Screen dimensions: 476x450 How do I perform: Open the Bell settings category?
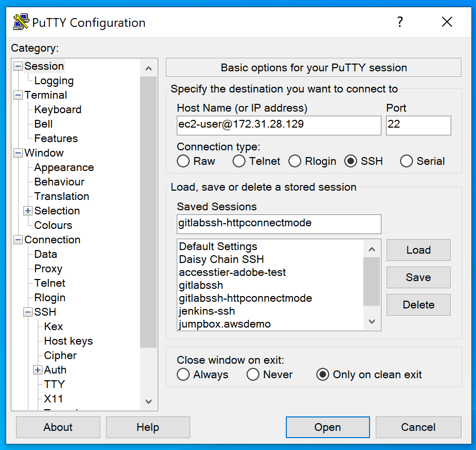[x=43, y=124]
